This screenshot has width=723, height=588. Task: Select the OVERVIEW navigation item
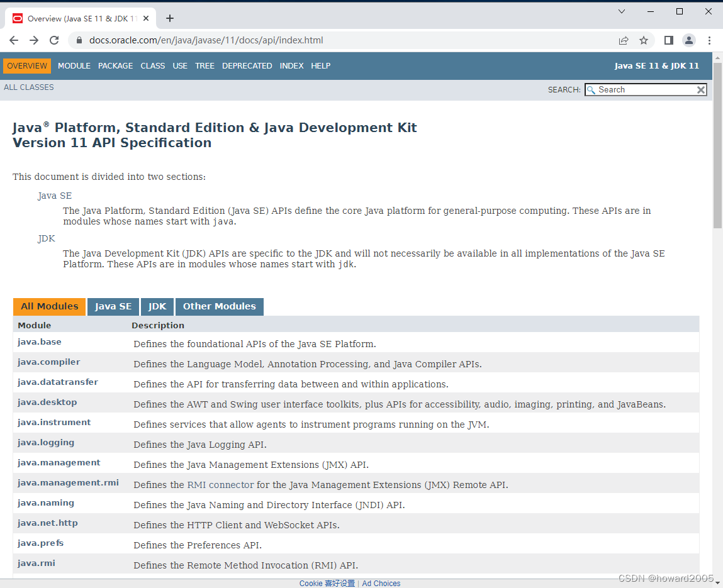[x=27, y=66]
